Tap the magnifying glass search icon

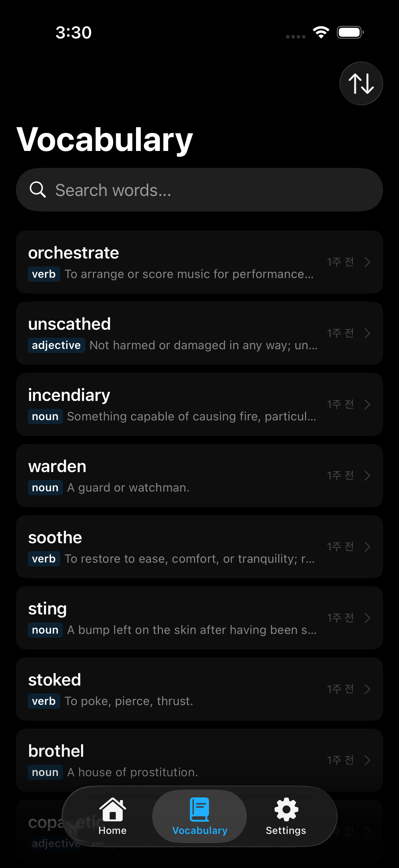pyautogui.click(x=37, y=190)
